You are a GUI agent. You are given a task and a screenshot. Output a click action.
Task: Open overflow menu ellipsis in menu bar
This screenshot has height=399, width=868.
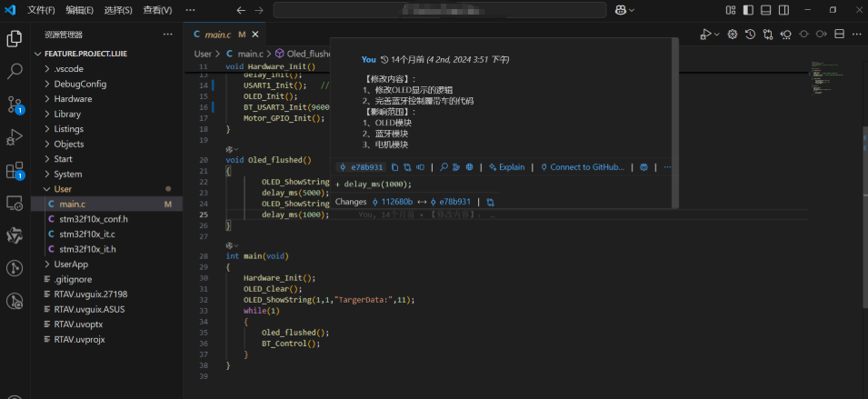pyautogui.click(x=190, y=10)
